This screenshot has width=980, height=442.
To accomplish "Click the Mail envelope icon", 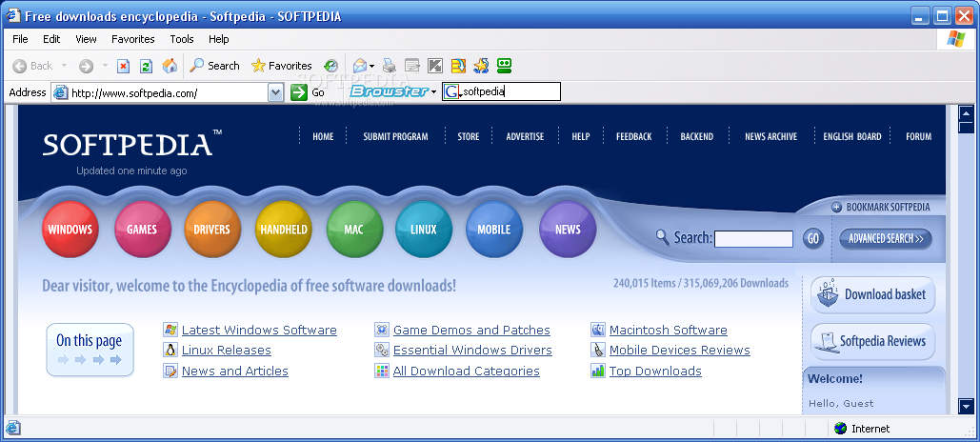I will point(359,66).
